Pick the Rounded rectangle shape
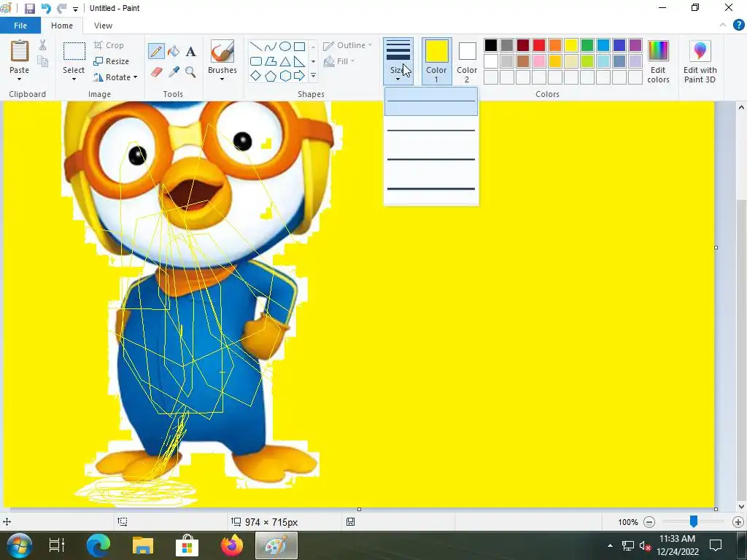747x560 pixels. [256, 61]
